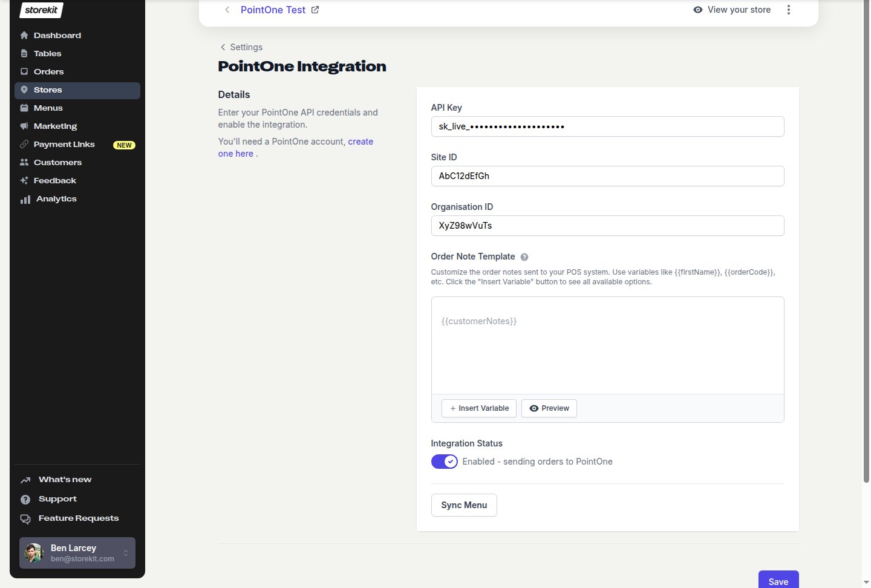Viewport: 871px width, 588px height.
Task: Click the 'Enabled - sending orders to PointOne' label
Action: (537, 462)
